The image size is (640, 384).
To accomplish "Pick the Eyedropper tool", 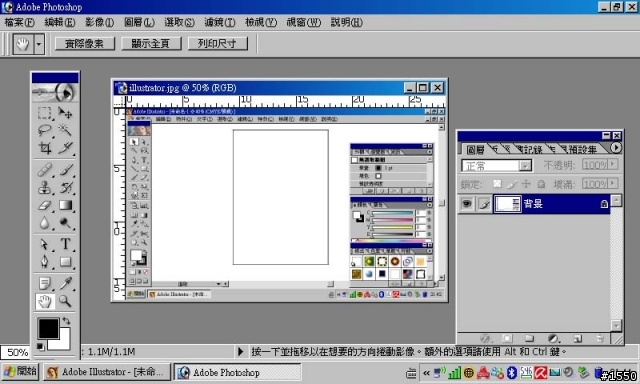I will [65, 282].
